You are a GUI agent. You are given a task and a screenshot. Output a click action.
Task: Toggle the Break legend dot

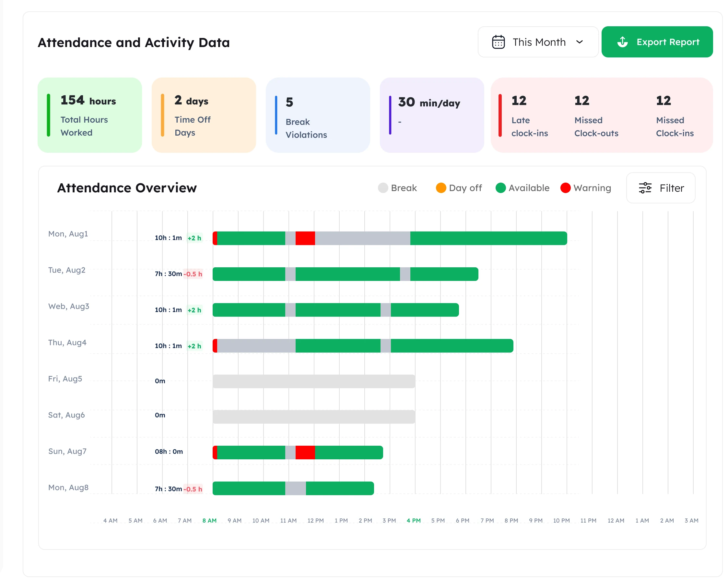point(383,188)
